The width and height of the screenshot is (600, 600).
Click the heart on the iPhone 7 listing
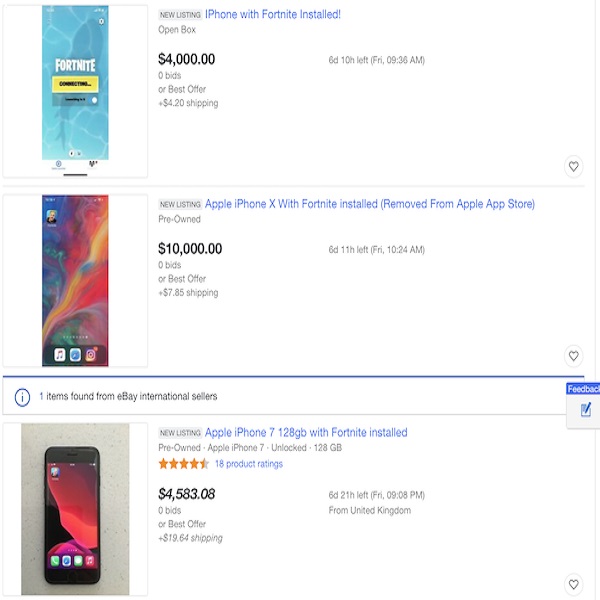click(573, 584)
